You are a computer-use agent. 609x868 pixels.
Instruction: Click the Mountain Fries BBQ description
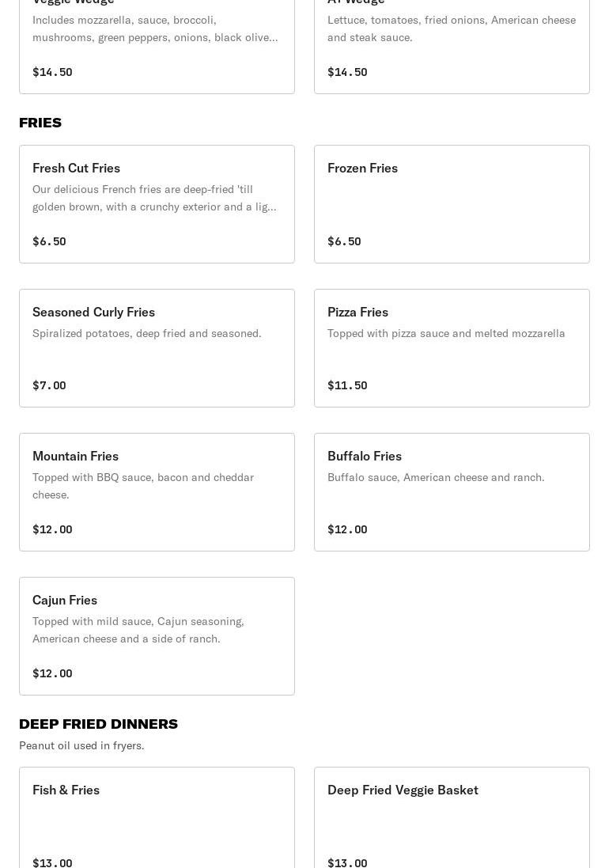point(143,486)
